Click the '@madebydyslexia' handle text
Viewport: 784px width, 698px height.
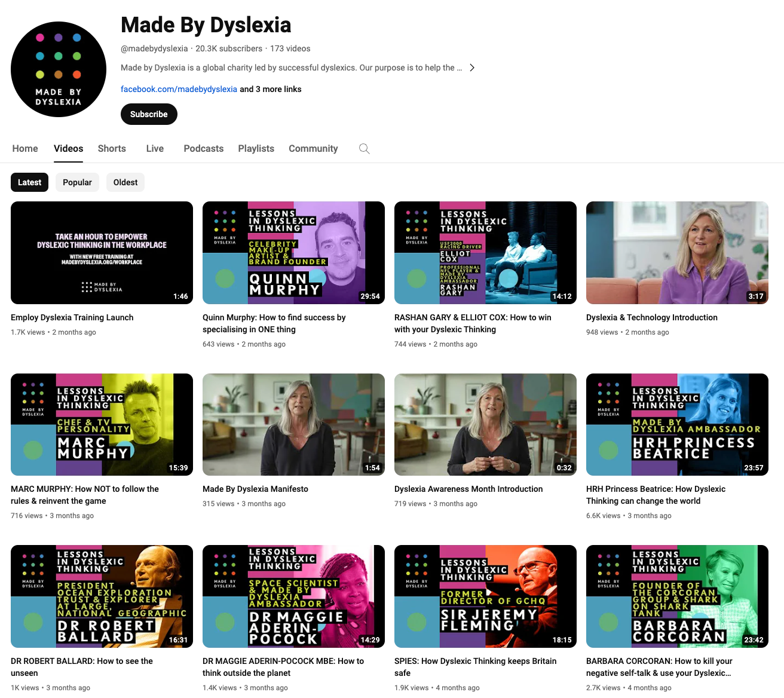[x=154, y=48]
